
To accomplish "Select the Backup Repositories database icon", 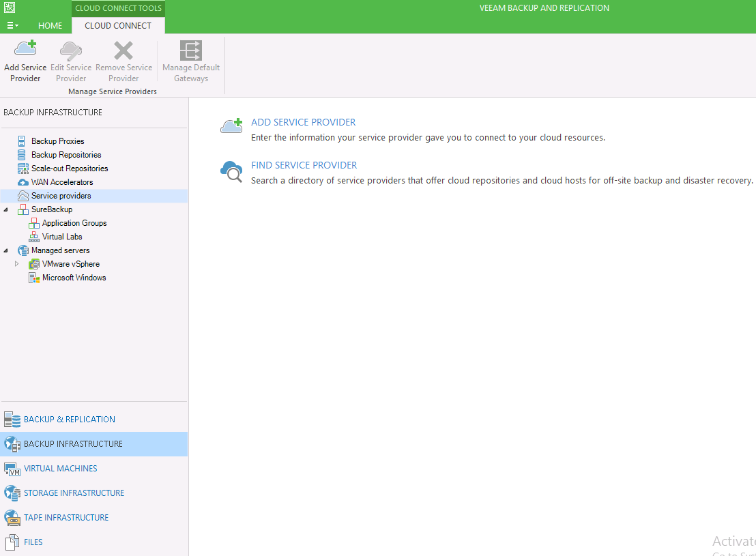I will coord(22,155).
